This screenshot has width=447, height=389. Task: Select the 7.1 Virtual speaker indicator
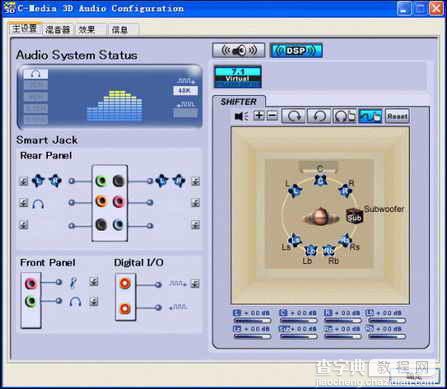237,77
